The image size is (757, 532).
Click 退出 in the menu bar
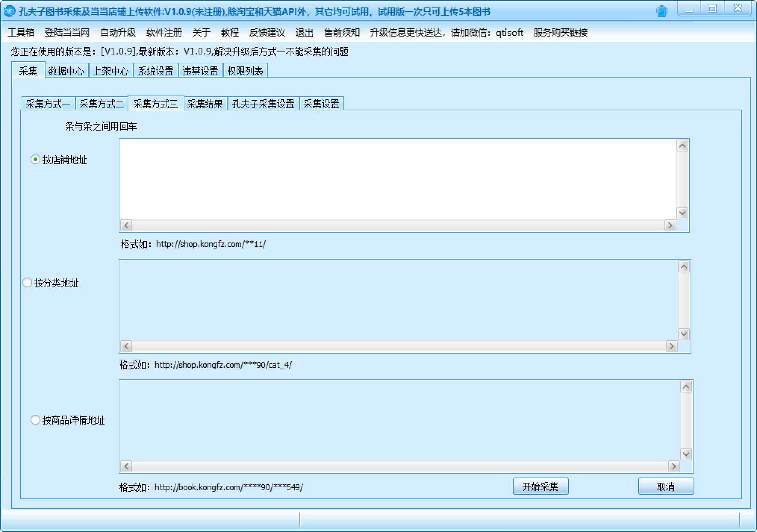tap(305, 33)
